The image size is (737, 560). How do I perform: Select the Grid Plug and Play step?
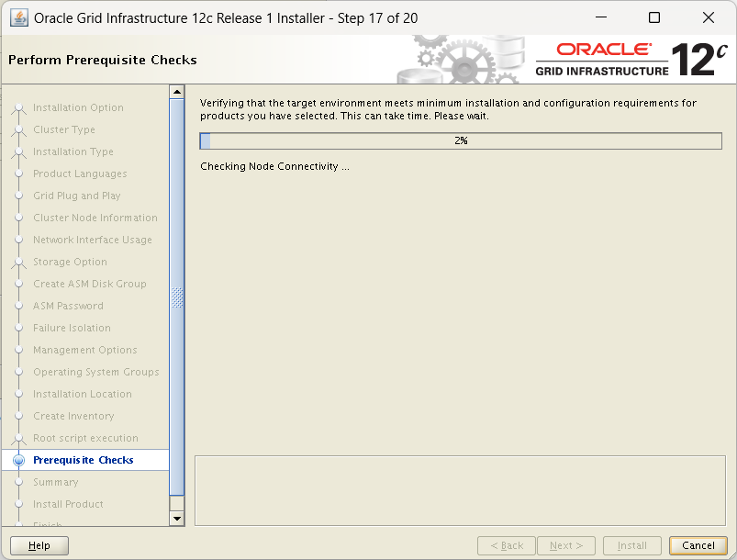click(76, 196)
